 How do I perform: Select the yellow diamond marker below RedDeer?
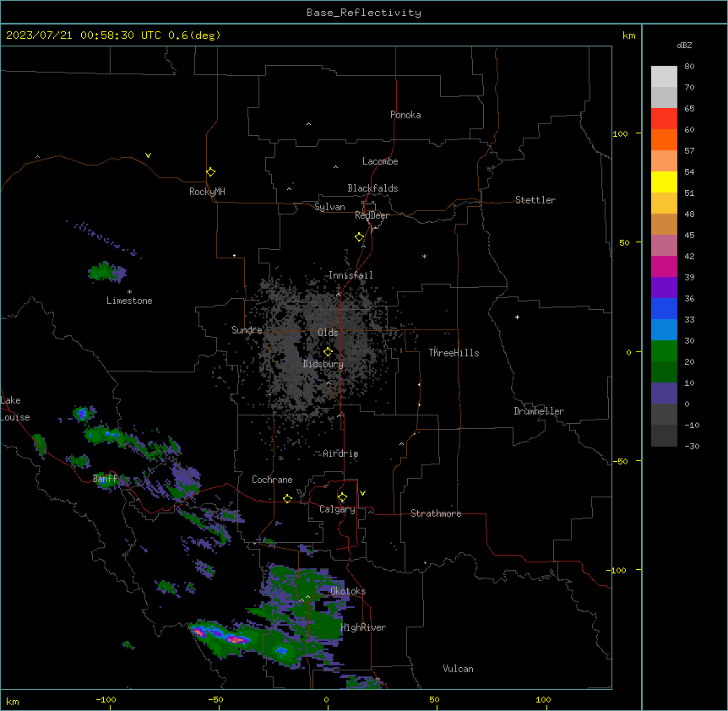click(359, 236)
